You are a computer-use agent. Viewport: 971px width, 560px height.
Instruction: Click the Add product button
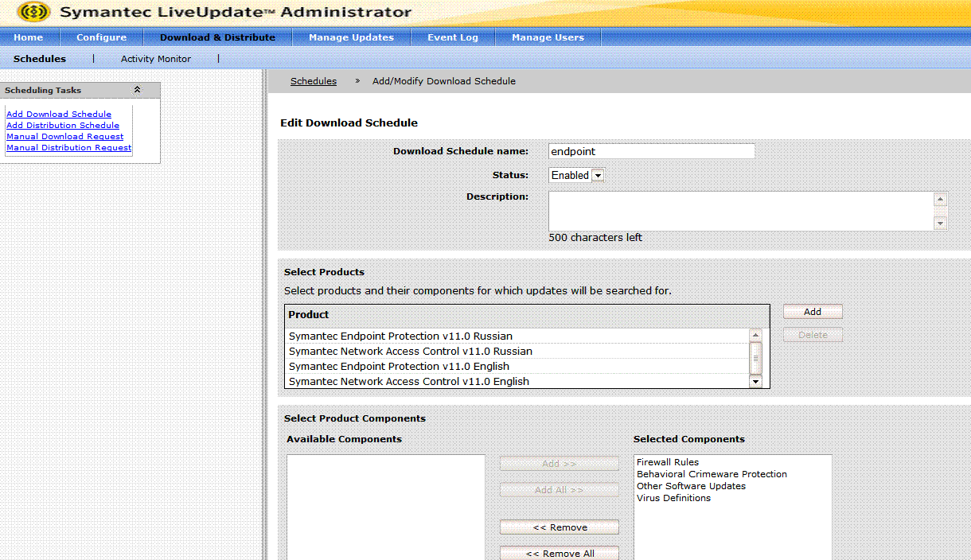pos(812,312)
